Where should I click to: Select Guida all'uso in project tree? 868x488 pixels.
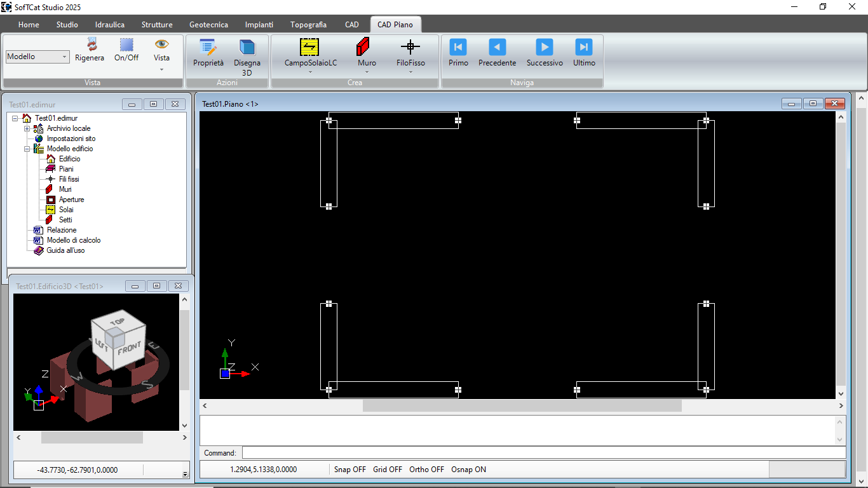65,250
